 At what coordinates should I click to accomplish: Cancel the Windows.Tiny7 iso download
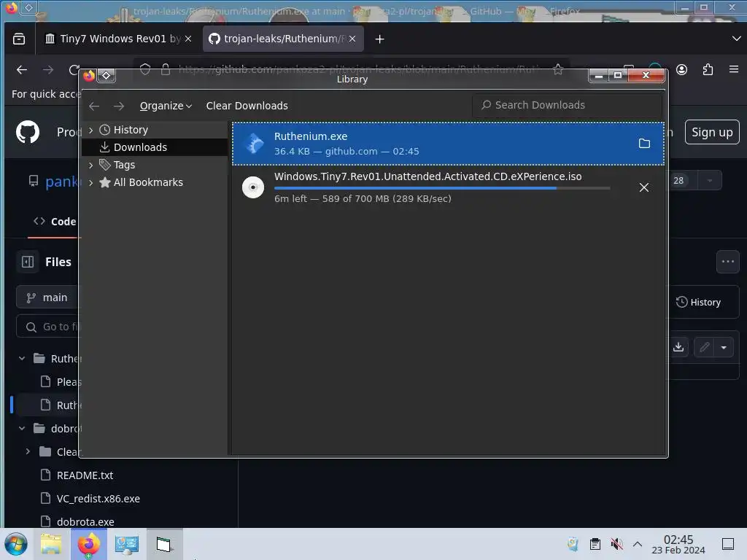click(x=644, y=187)
